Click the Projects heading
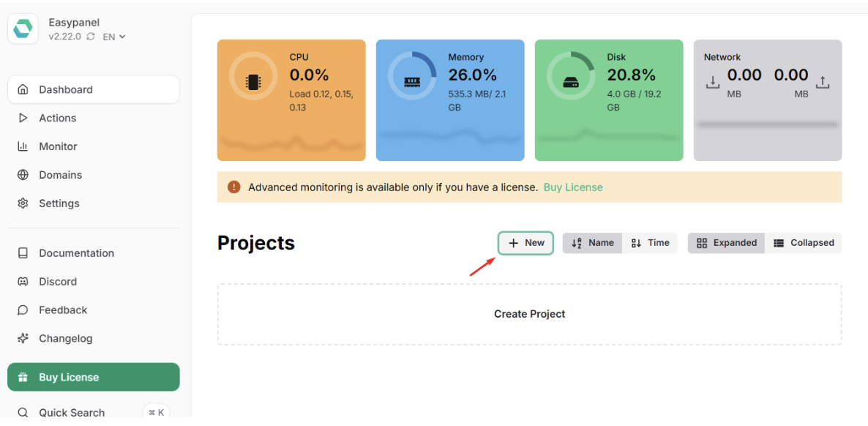Viewport: 868px width, 426px height. [x=256, y=242]
